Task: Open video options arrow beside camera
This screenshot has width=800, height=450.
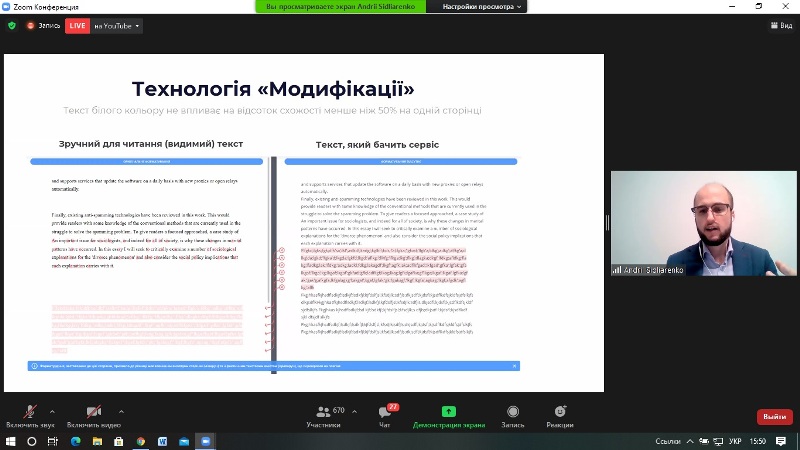Action: [x=121, y=411]
